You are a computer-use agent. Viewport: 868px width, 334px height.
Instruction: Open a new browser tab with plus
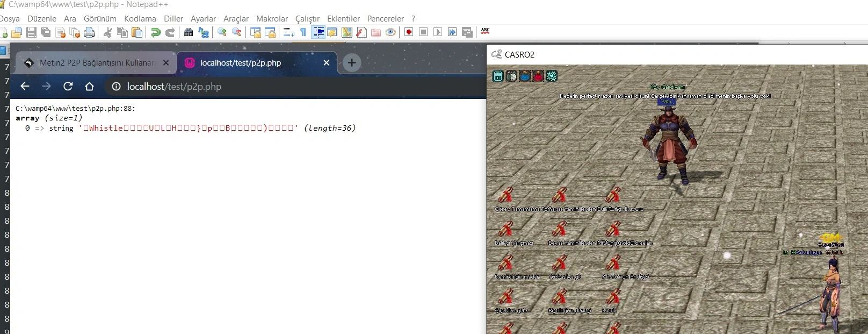pos(352,63)
